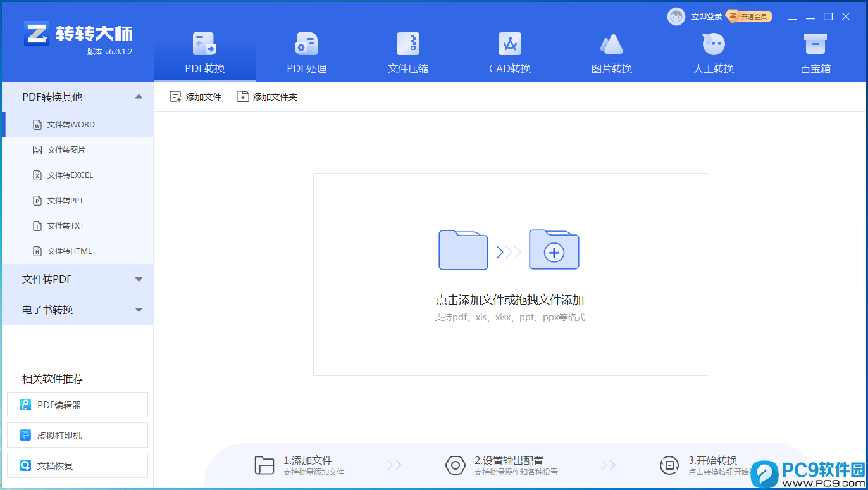This screenshot has width=868, height=490.
Task: Click the 文件转PPT slide icon
Action: 37,201
